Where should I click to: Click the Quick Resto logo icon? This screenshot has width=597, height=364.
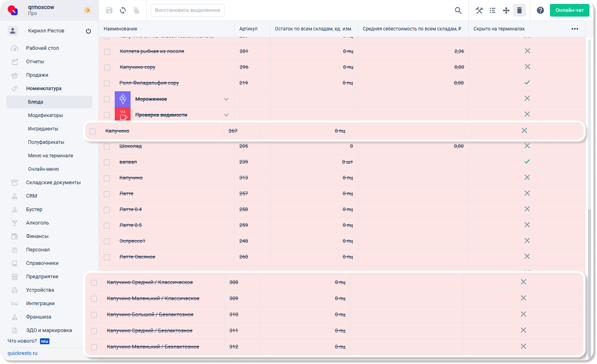pyautogui.click(x=13, y=10)
